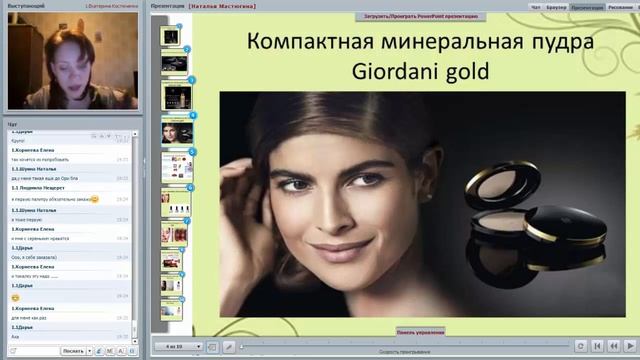Send chat message with Послать button
The width and height of the screenshot is (640, 360).
tap(73, 351)
